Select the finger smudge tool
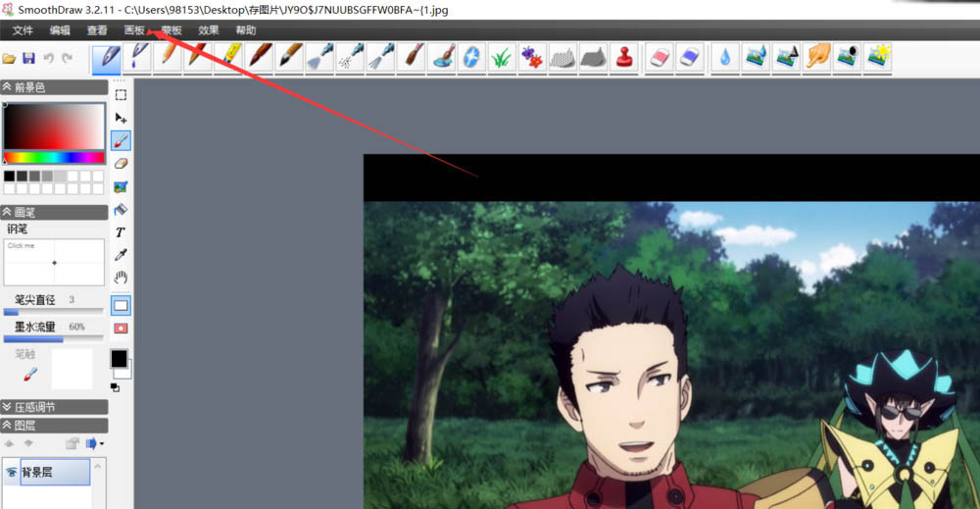The width and height of the screenshot is (980, 509). click(x=817, y=58)
